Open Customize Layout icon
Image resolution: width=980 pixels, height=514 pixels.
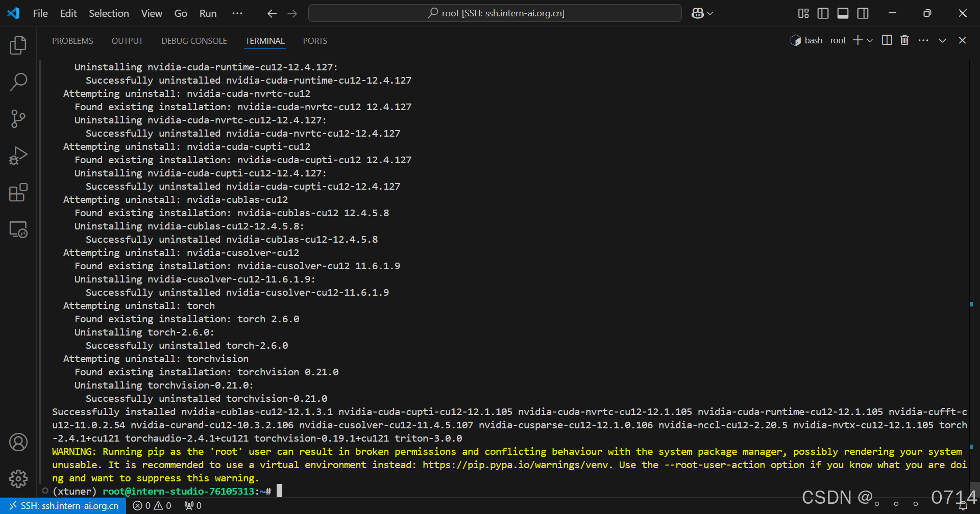coord(803,13)
